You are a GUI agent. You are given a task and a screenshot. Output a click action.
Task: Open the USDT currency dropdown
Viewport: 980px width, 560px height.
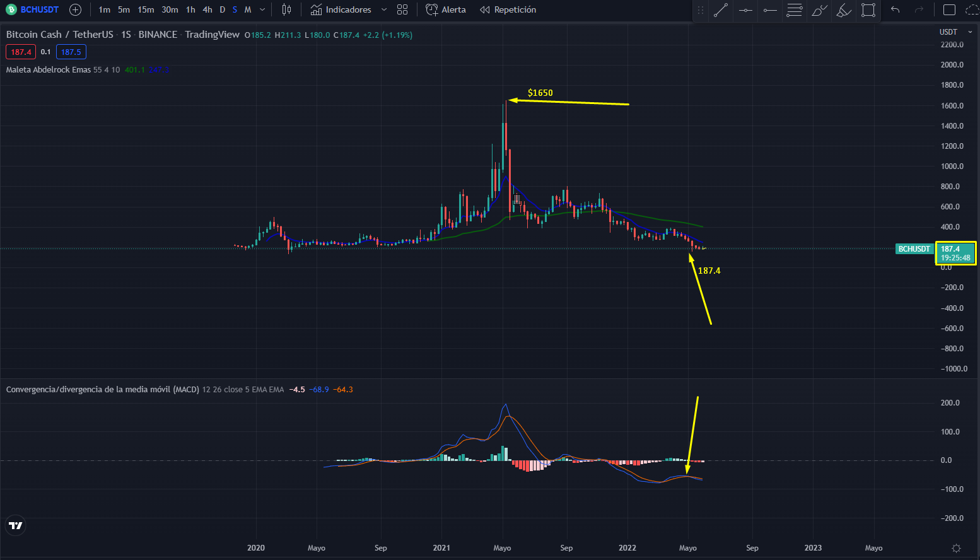955,32
